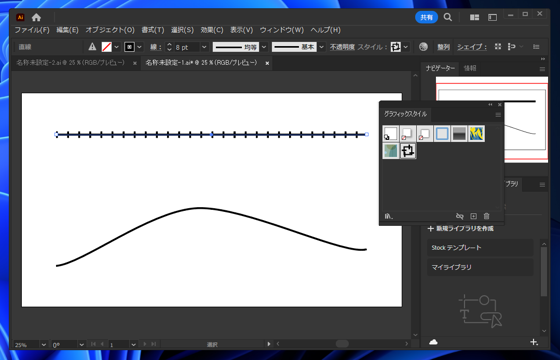The image size is (560, 360).
Task: Go to next artboard button
Action: tap(145, 344)
